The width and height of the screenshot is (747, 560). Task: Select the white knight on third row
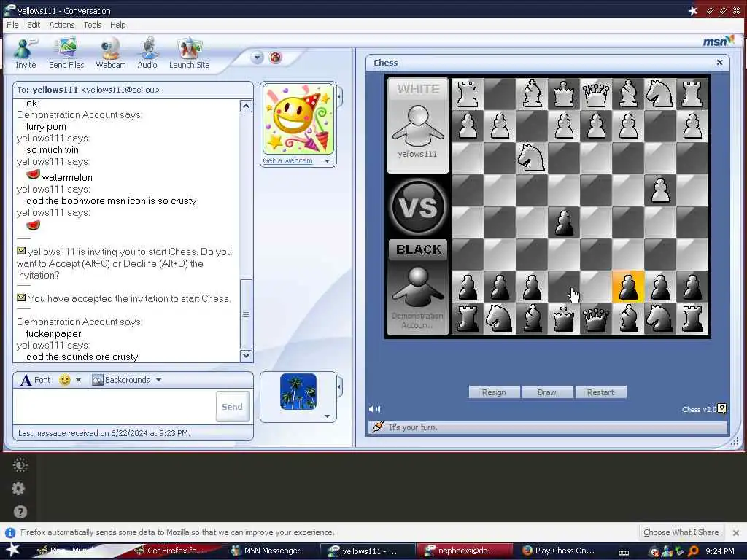pyautogui.click(x=531, y=158)
